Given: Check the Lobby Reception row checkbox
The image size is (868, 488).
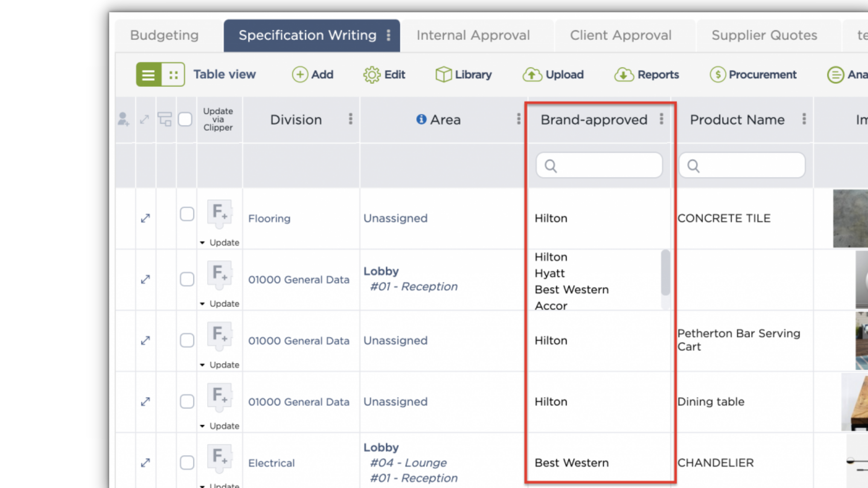Looking at the screenshot, I should point(187,279).
